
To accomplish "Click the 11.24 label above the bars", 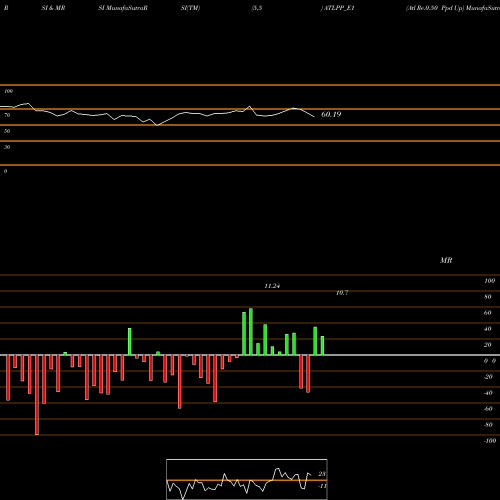I will (272, 286).
